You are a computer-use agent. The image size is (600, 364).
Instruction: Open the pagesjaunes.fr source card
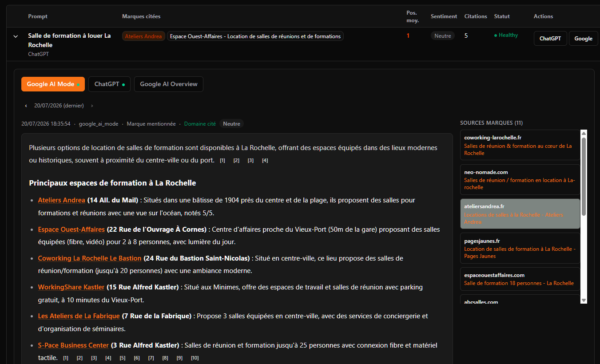coord(520,248)
